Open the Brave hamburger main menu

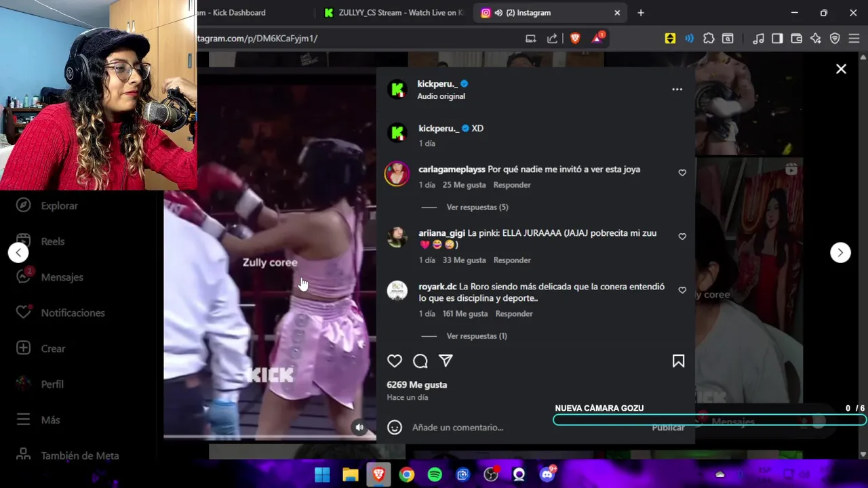pyautogui.click(x=854, y=39)
